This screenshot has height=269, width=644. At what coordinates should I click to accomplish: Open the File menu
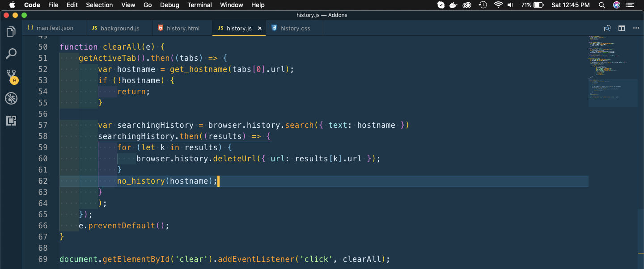[x=53, y=5]
